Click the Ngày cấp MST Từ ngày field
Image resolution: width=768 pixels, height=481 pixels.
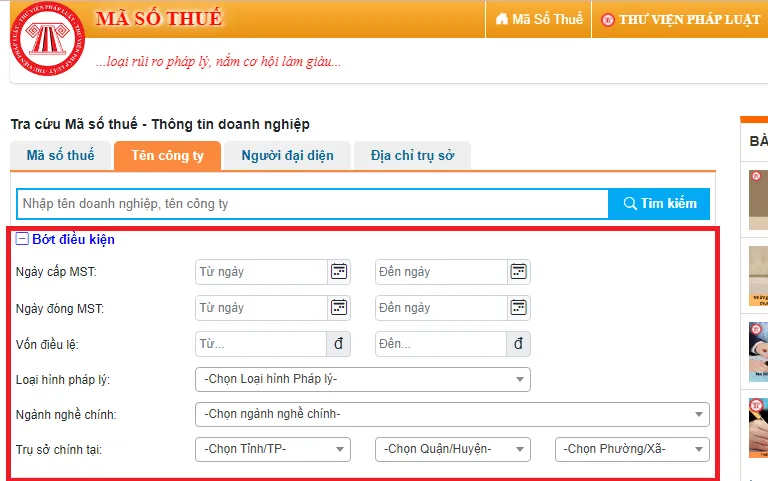tap(261, 272)
